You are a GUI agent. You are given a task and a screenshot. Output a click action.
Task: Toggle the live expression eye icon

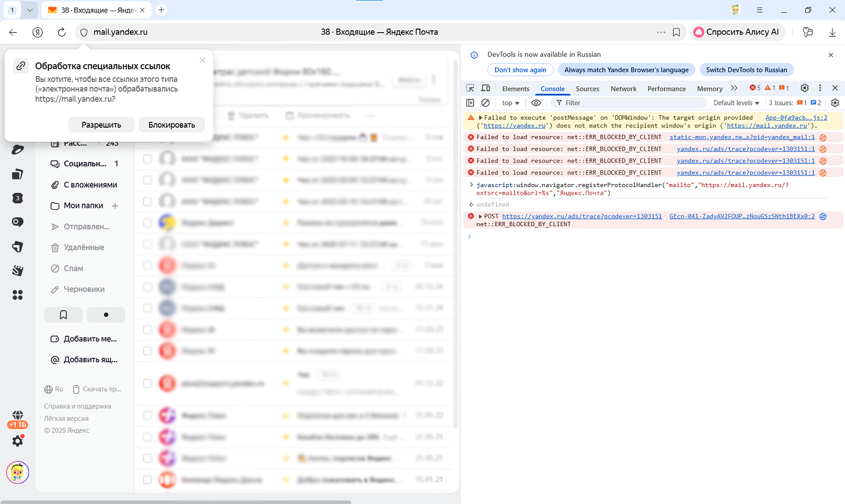coord(536,103)
